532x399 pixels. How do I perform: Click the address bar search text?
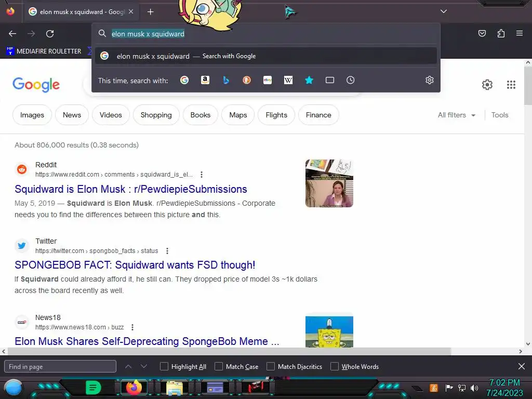tap(148, 34)
